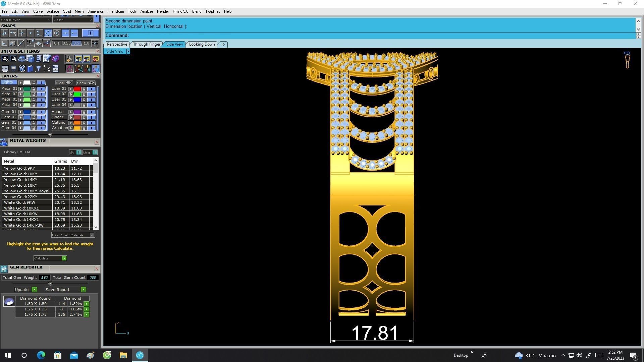Open the Metal Weights pyramid icon

4,142
